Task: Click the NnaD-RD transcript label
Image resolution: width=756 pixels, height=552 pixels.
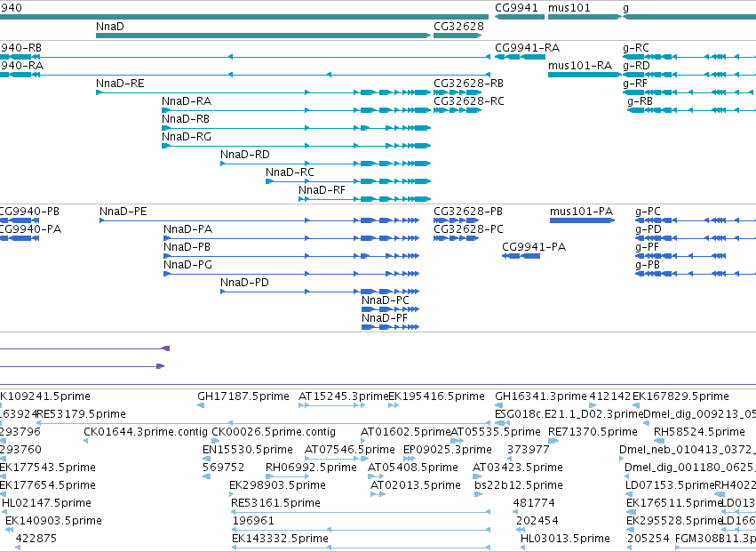Action: click(x=245, y=155)
